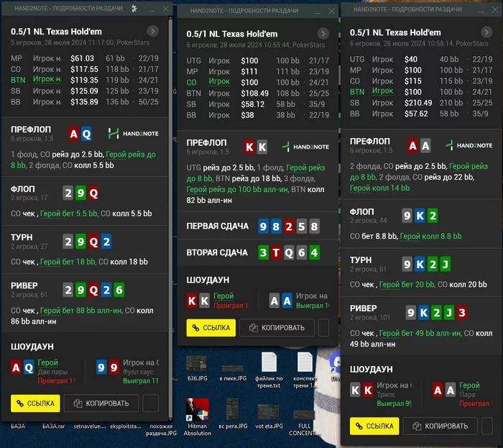This screenshot has height=448, width=503.
Task: Click 'Выиграл' result under the 99 showdown cards
Action: [141, 381]
